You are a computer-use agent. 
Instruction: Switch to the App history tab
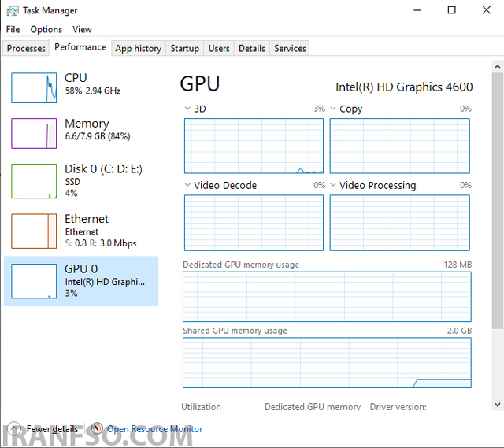click(x=139, y=48)
